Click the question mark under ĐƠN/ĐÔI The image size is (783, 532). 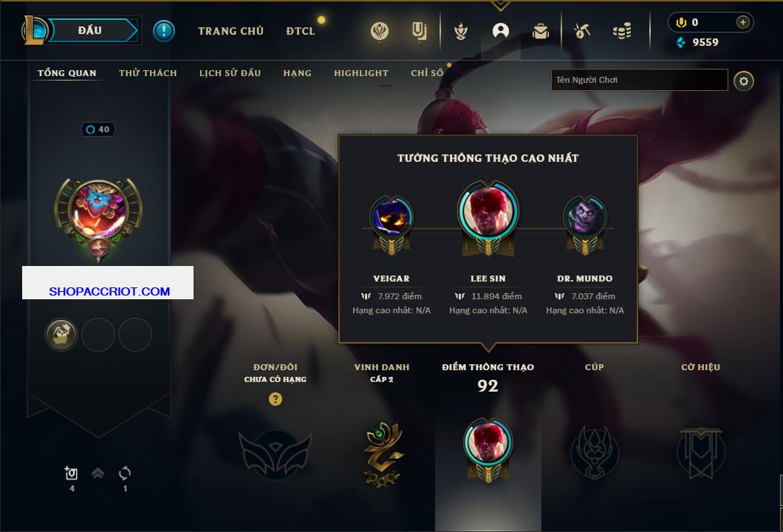pyautogui.click(x=275, y=398)
